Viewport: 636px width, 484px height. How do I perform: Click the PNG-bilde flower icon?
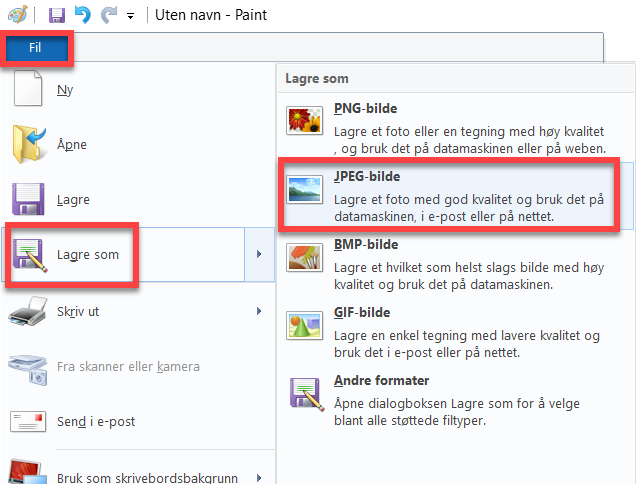(304, 122)
